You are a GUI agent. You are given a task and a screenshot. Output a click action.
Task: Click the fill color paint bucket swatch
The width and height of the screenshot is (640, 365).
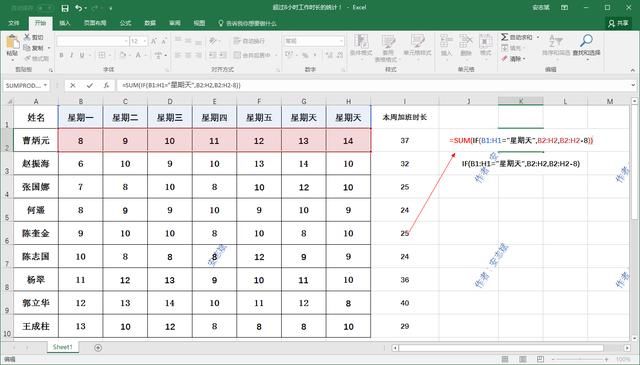click(x=122, y=55)
